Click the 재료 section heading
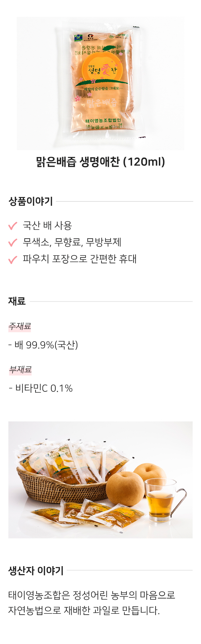201x644 pixels. pos(17,301)
